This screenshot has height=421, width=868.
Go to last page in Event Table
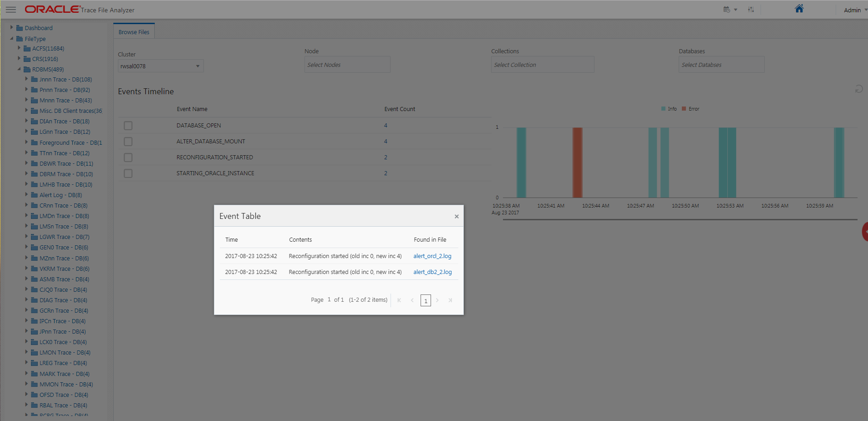tap(450, 300)
